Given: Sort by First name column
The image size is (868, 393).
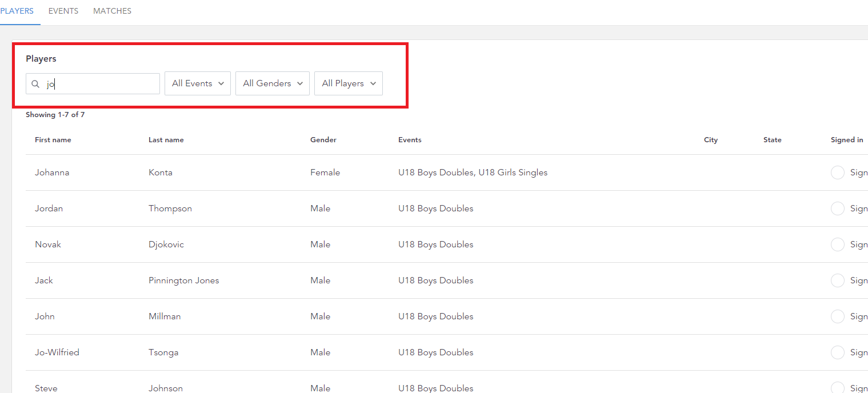Looking at the screenshot, I should [x=53, y=140].
